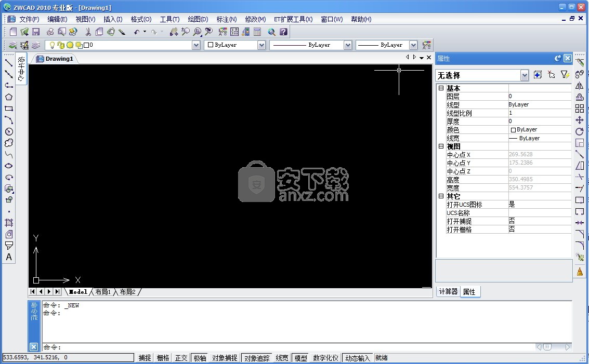Select the Hatch tool
This screenshot has width=589, height=364.
pos(9,223)
